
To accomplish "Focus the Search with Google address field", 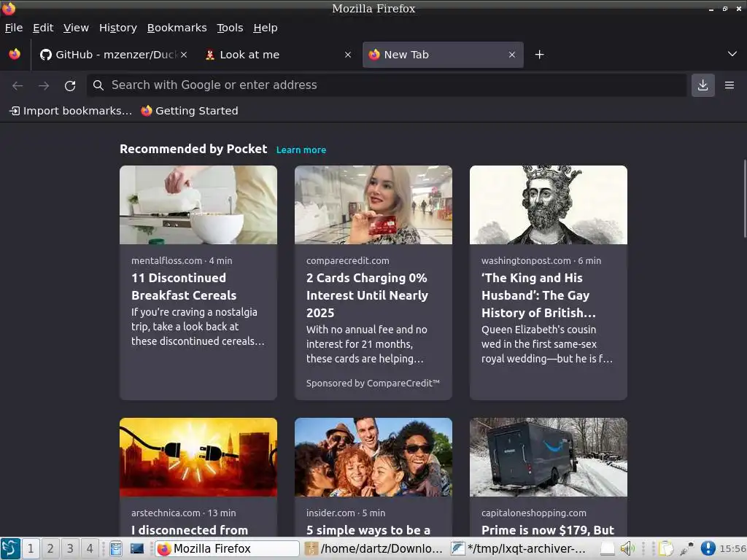I will (387, 85).
